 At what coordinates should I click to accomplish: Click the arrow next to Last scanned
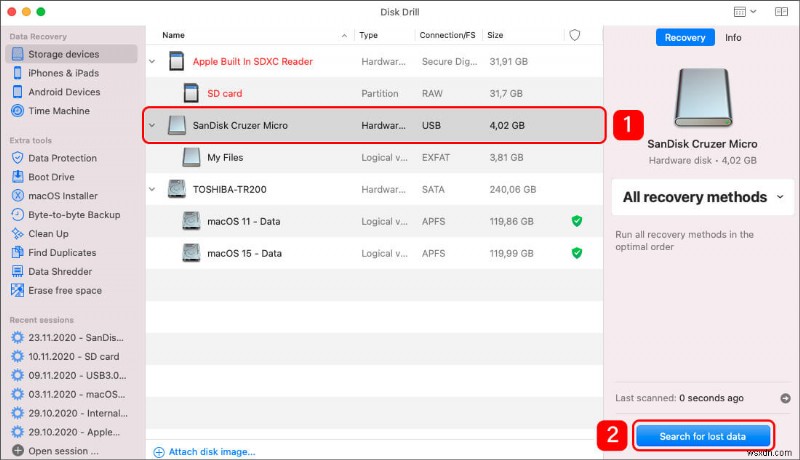[x=785, y=398]
